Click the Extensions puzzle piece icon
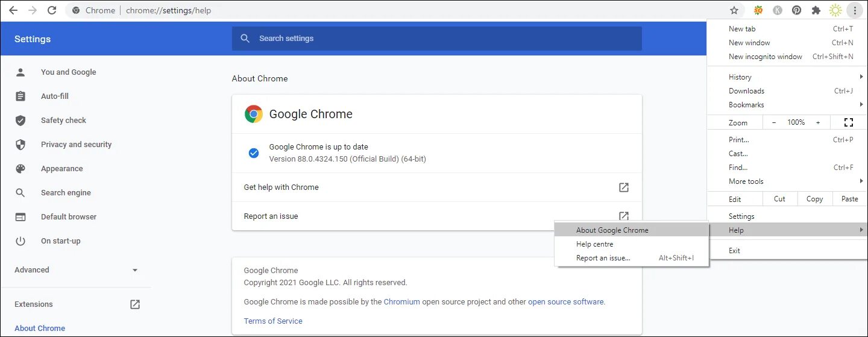 point(816,10)
